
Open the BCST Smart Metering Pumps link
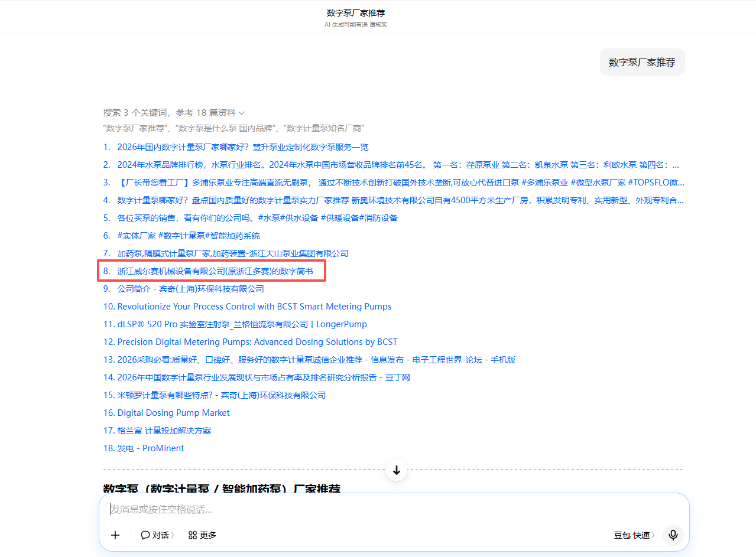pyautogui.click(x=254, y=307)
